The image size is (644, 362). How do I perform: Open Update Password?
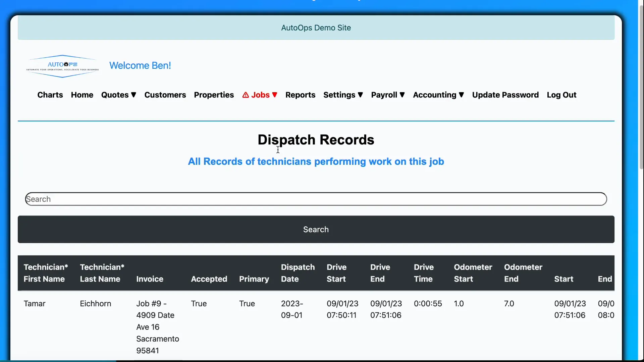[505, 95]
